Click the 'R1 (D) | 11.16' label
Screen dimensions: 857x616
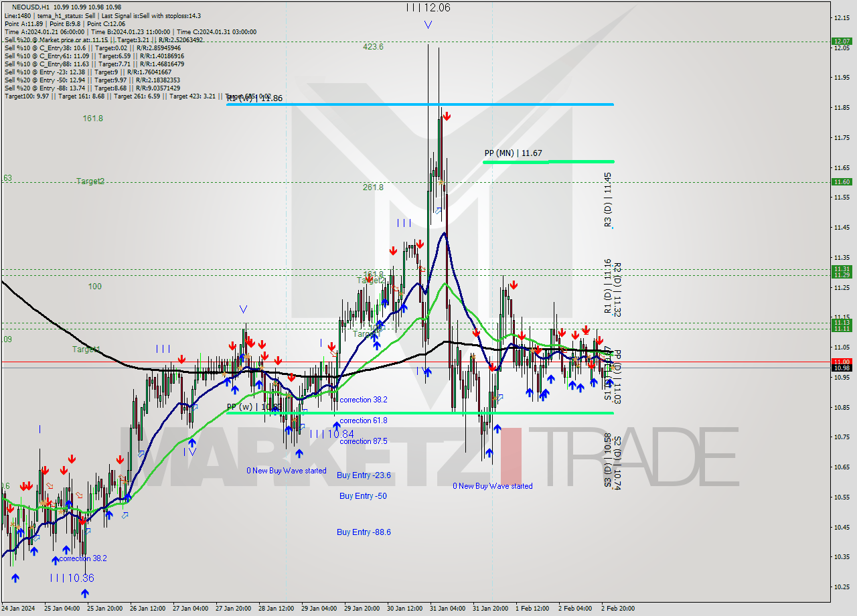[x=607, y=287]
